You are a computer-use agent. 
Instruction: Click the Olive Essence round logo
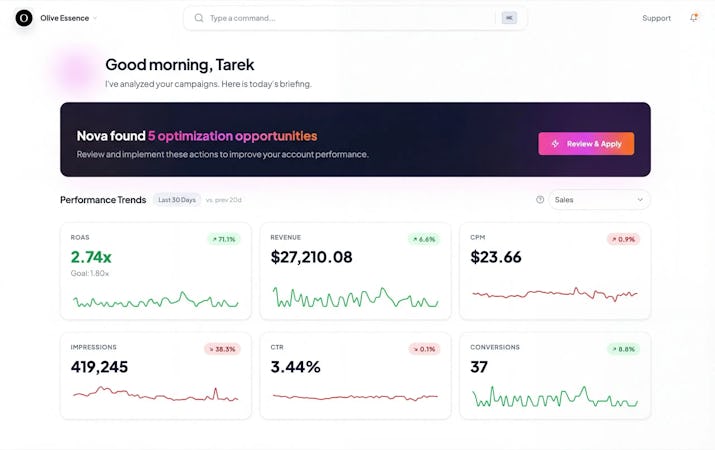tap(24, 18)
